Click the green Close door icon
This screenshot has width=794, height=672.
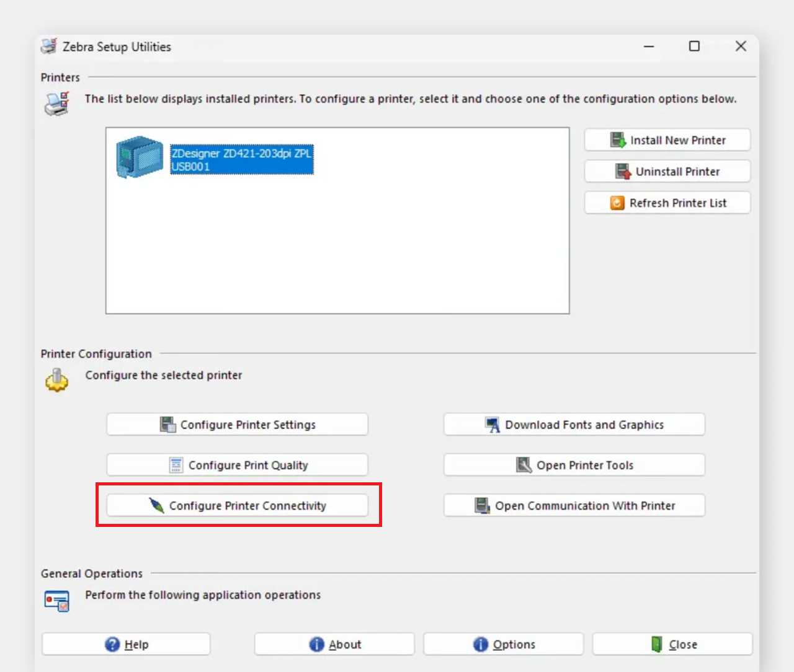click(656, 645)
